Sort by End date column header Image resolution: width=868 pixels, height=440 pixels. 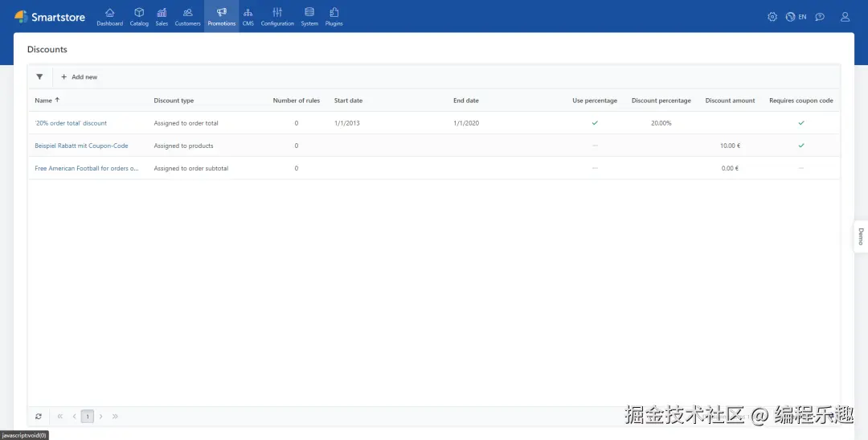pyautogui.click(x=466, y=101)
